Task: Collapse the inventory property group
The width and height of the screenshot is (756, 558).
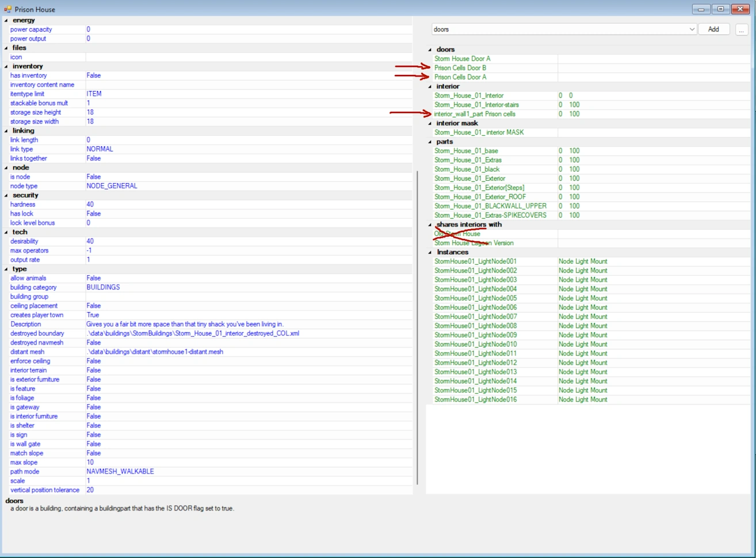Action: [6, 67]
